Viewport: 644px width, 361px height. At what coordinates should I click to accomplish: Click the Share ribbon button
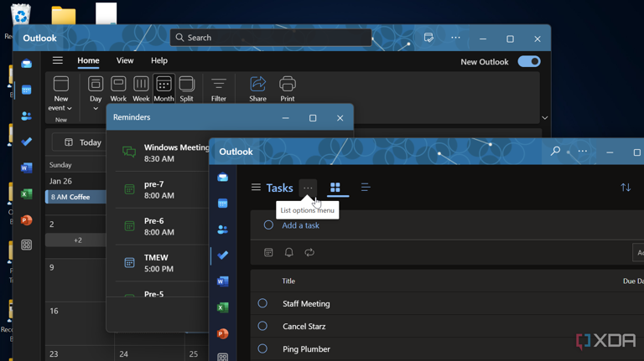258,89
